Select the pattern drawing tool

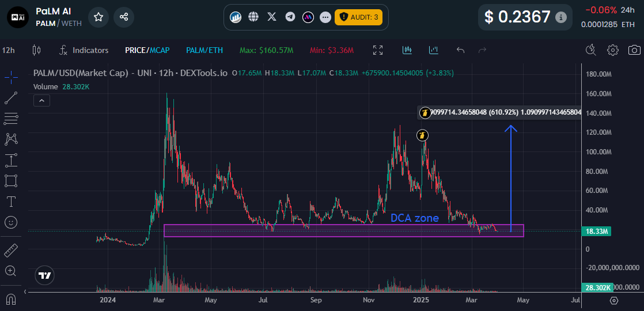coord(11,139)
